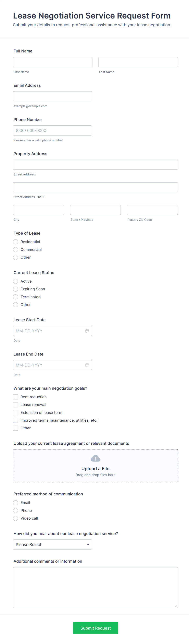The height and width of the screenshot is (644, 189).
Task: Click the Submit Request button
Action: click(96, 628)
